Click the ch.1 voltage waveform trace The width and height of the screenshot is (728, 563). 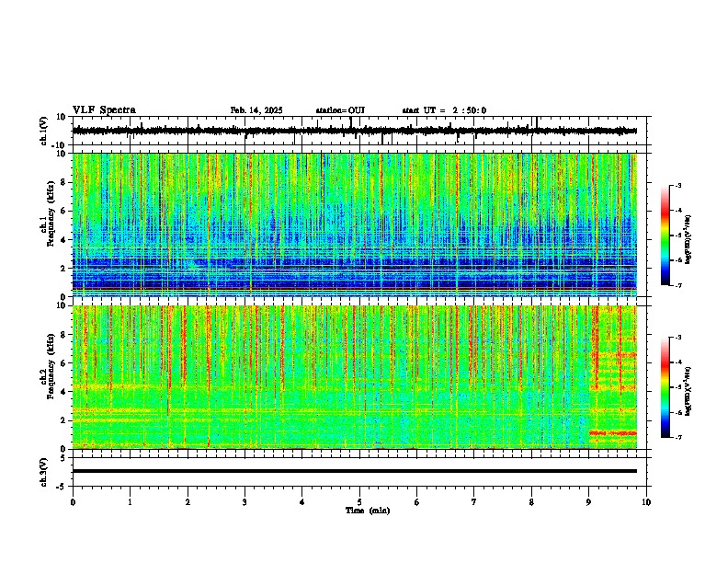[x=355, y=131]
